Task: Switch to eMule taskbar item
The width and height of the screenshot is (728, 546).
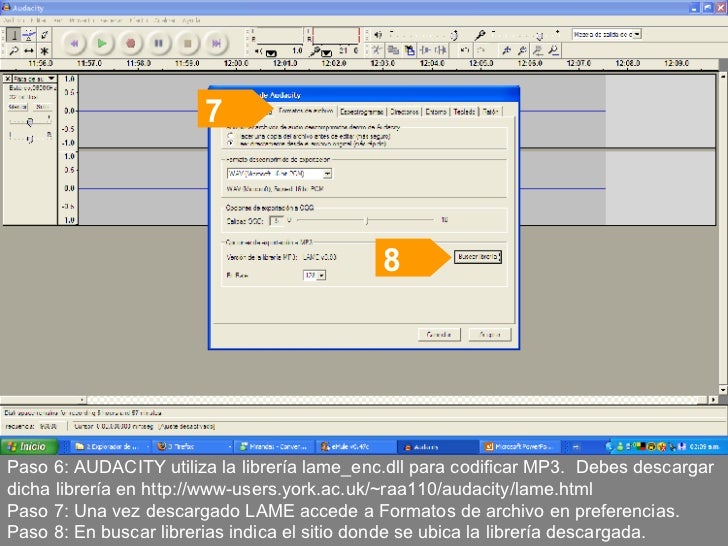Action: (357, 447)
